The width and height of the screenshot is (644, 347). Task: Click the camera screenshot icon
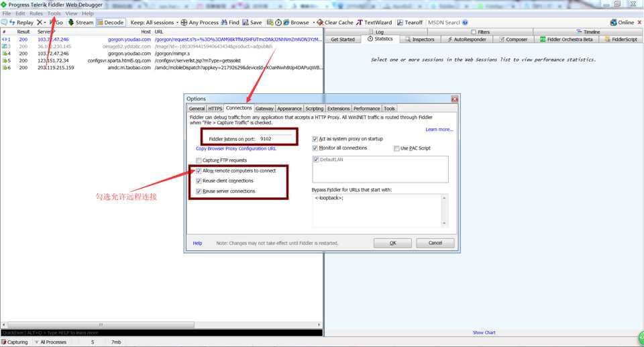pyautogui.click(x=270, y=22)
